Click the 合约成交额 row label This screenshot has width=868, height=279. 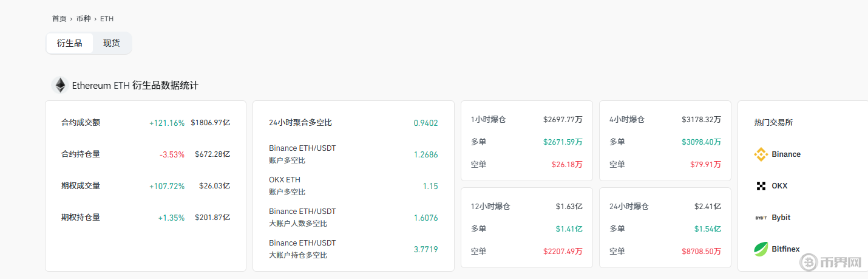pos(81,122)
